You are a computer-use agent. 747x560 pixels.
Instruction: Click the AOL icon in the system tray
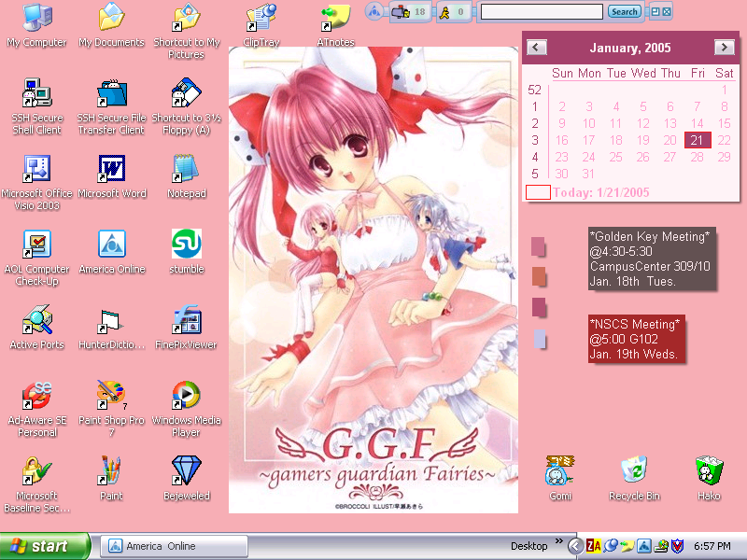[644, 546]
